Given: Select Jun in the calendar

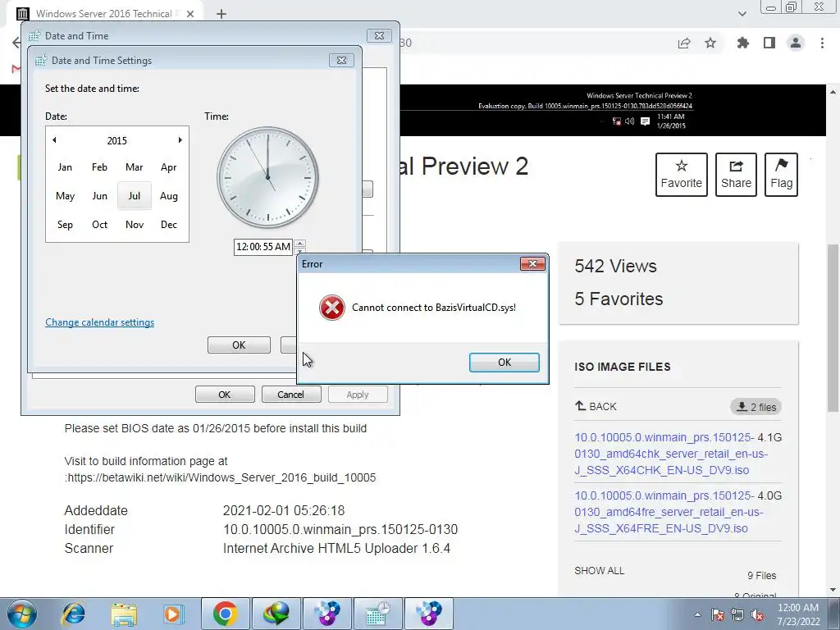Looking at the screenshot, I should [x=99, y=196].
